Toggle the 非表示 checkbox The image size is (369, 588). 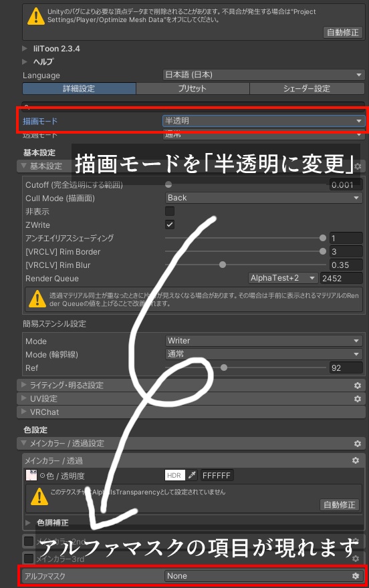click(x=170, y=211)
